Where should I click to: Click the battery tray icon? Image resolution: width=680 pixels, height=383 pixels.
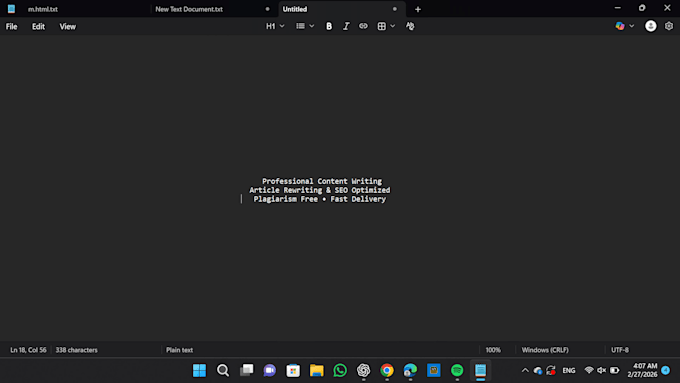[x=615, y=370]
